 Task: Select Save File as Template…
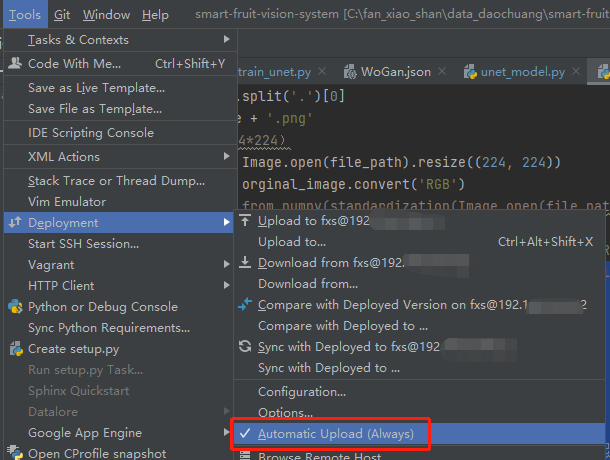pyautogui.click(x=120, y=109)
